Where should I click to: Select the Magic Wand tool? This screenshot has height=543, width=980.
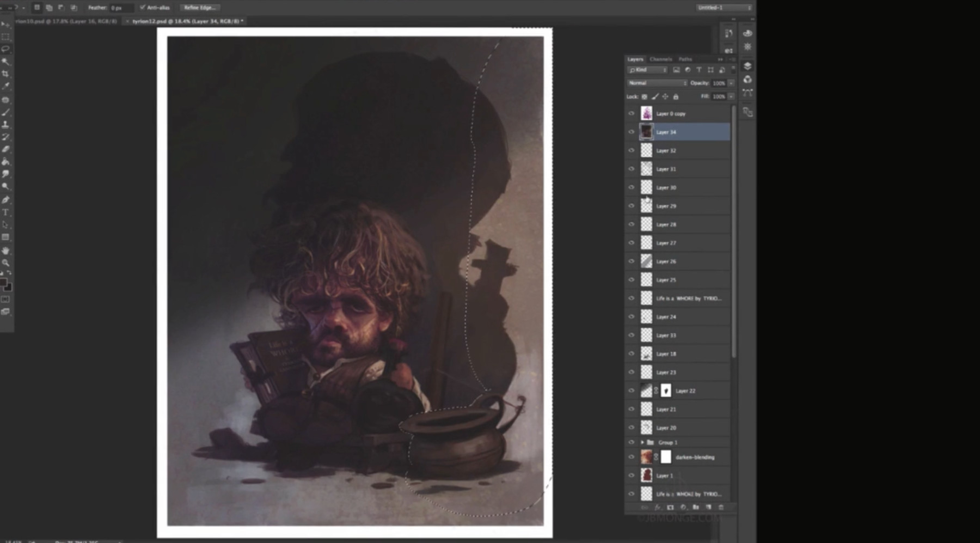pos(5,62)
